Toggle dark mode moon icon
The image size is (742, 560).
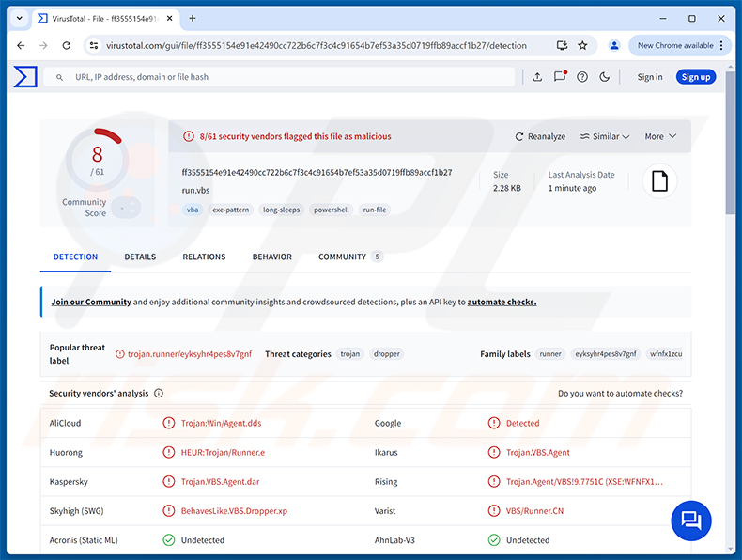coord(604,77)
